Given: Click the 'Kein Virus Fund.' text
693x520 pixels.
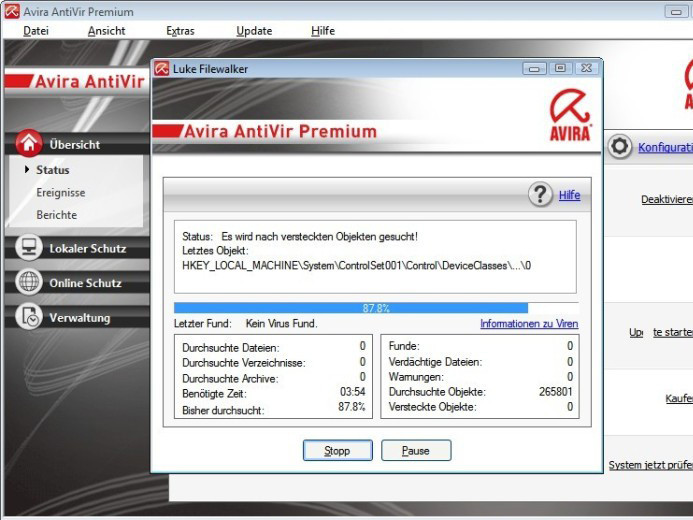Looking at the screenshot, I should 282,324.
